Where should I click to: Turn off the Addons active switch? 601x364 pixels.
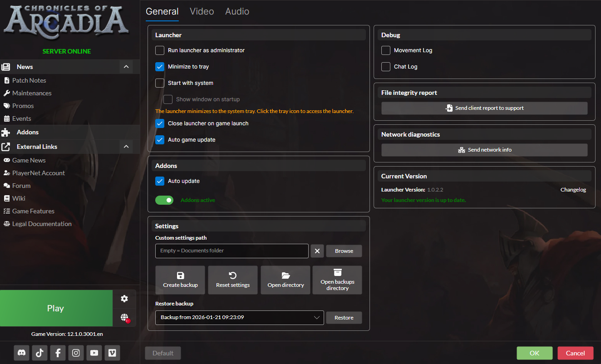[x=164, y=200]
